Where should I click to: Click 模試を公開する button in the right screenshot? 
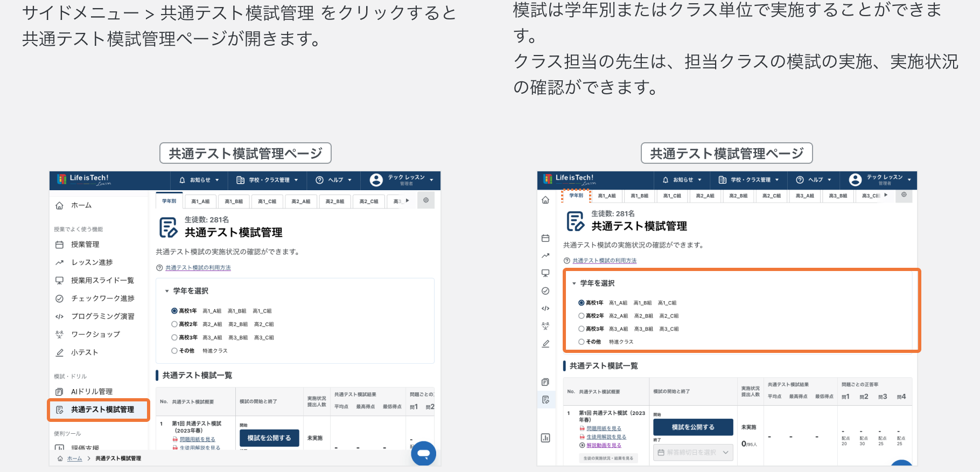pos(693,427)
